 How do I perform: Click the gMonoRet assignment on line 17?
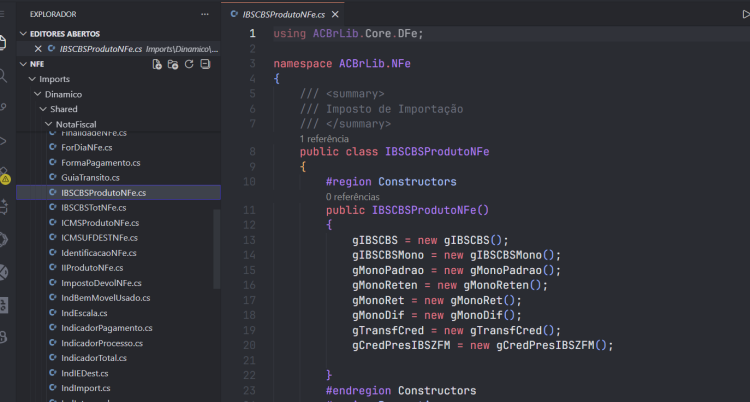point(437,301)
